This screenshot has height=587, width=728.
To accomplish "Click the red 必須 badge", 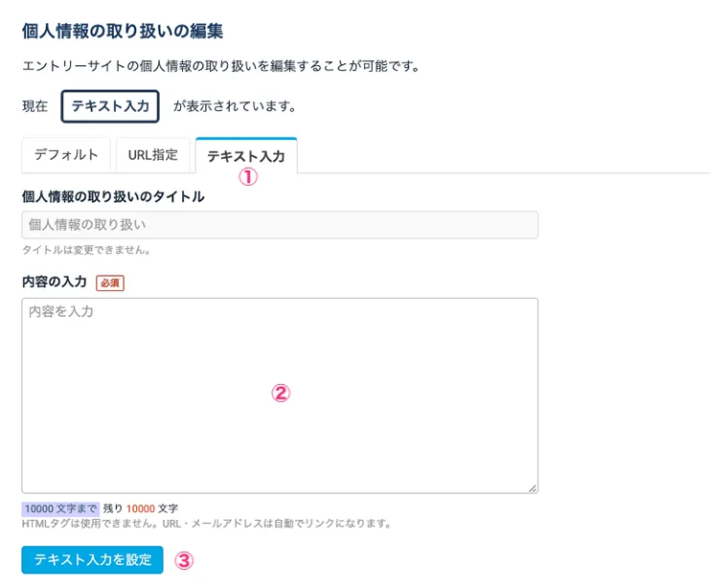I will click(x=110, y=283).
